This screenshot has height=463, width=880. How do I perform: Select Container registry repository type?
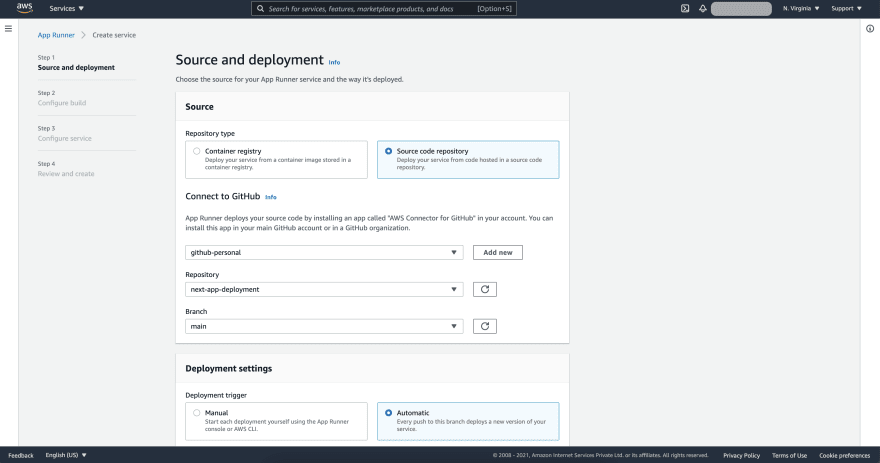pyautogui.click(x=276, y=159)
